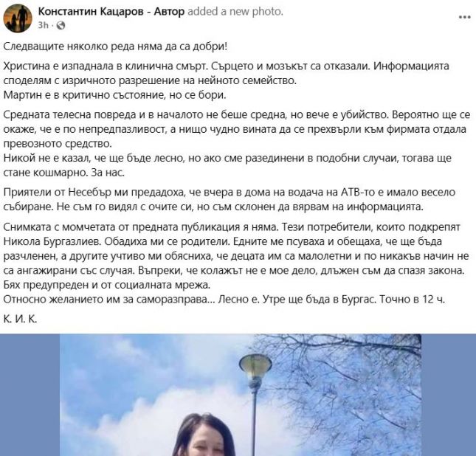
Task: Click the 'К. И. К.' signature
Action: pyautogui.click(x=20, y=319)
